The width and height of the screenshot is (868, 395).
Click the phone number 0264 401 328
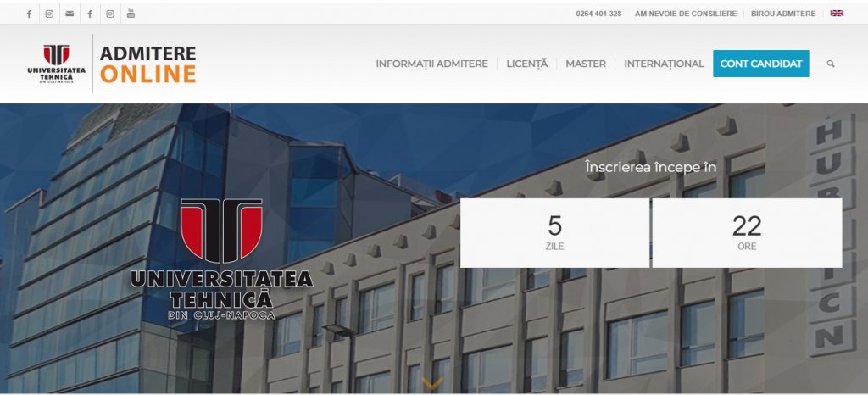598,14
